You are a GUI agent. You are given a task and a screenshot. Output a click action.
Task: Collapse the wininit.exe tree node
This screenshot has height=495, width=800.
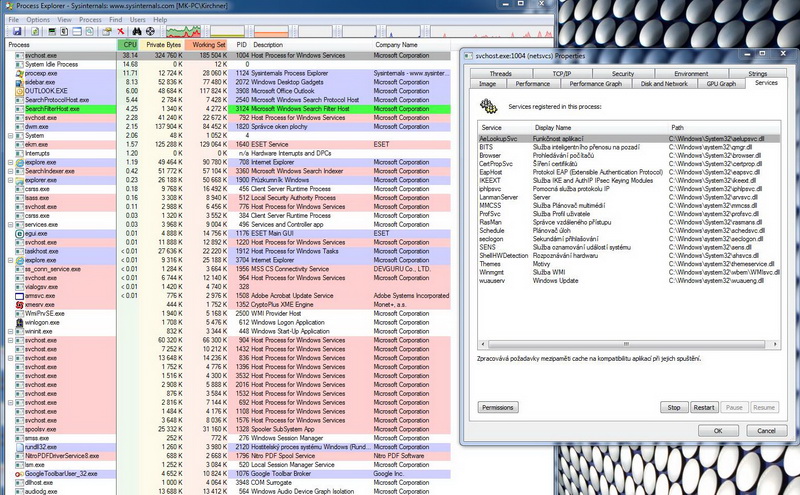point(10,332)
